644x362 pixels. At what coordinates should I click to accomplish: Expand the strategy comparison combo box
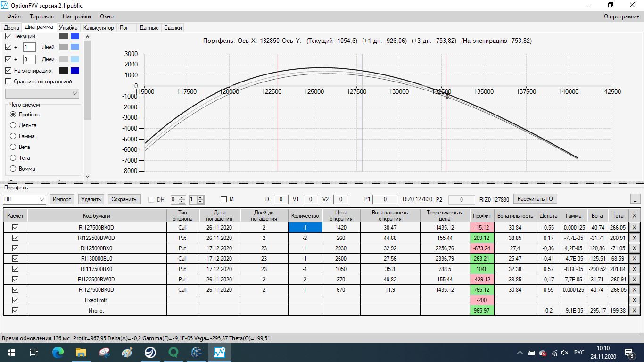tap(75, 94)
